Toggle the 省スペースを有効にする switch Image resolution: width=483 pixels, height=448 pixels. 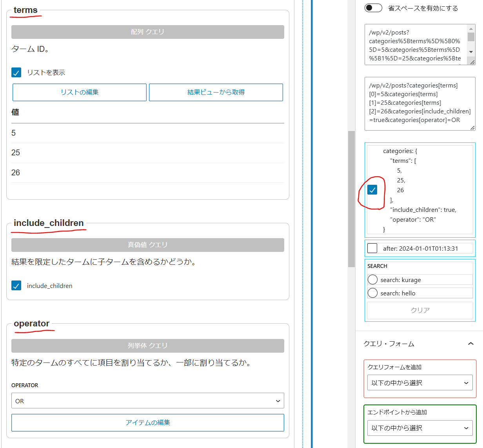pyautogui.click(x=373, y=8)
